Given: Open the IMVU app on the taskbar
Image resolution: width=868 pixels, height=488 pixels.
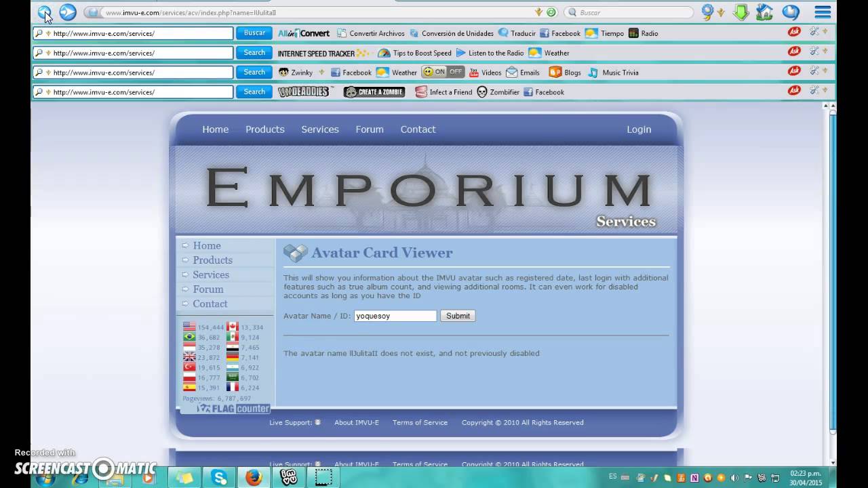Looking at the screenshot, I should pyautogui.click(x=289, y=477).
